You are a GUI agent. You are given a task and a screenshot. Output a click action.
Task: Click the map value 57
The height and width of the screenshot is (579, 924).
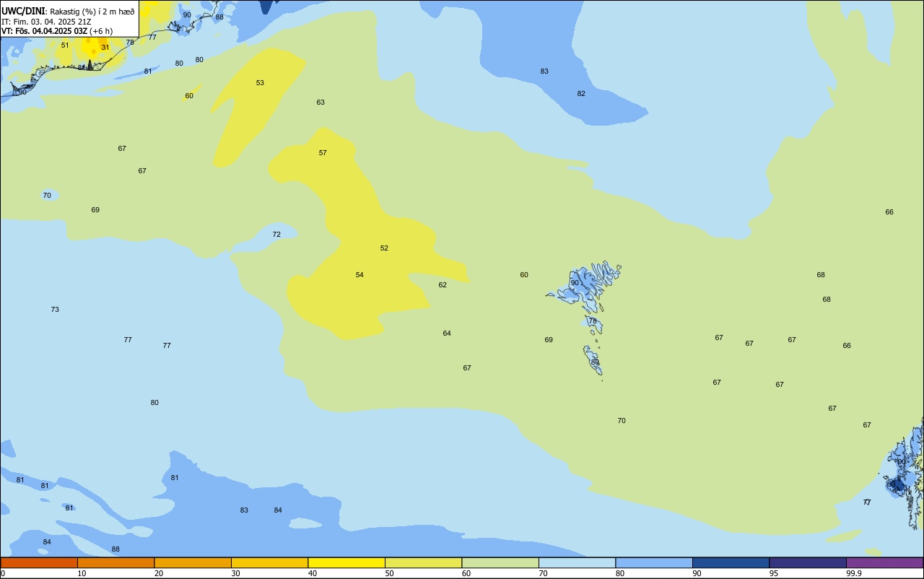tap(323, 153)
